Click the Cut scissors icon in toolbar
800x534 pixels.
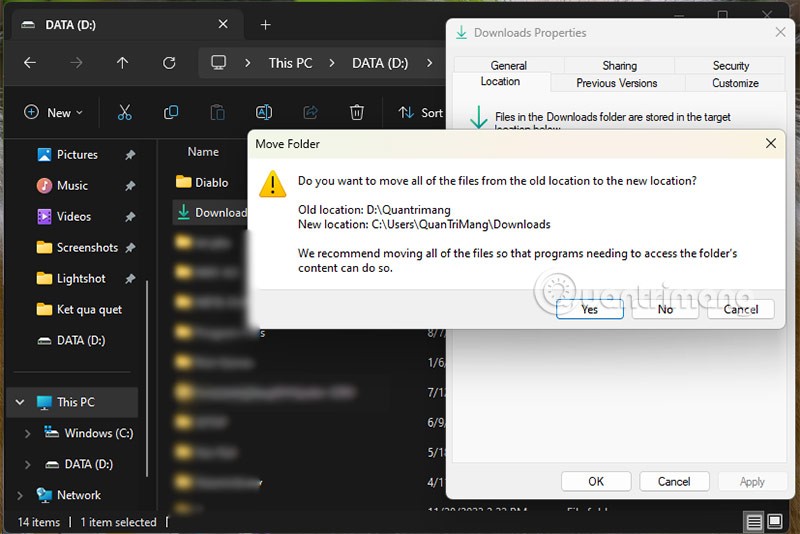[125, 113]
